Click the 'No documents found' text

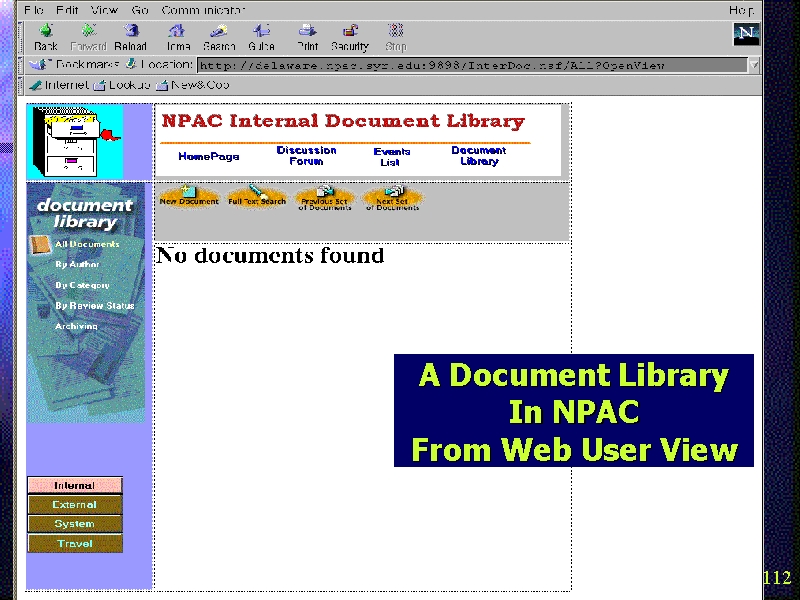click(270, 255)
